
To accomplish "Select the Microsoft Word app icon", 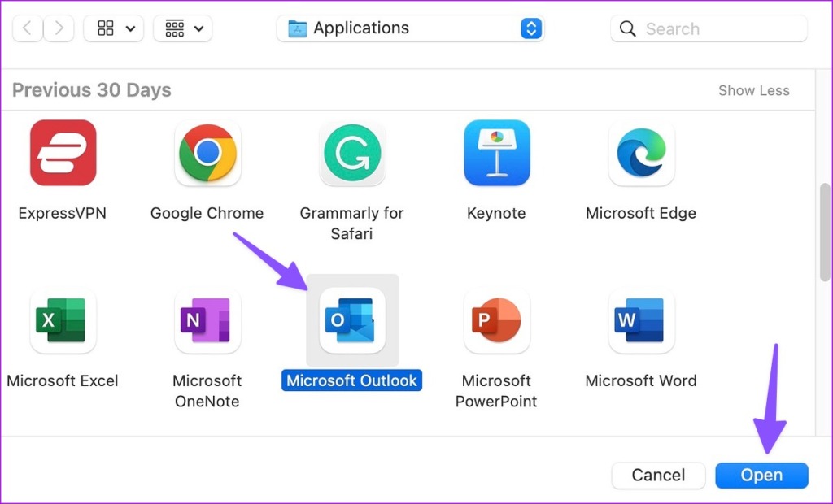I will (x=641, y=320).
